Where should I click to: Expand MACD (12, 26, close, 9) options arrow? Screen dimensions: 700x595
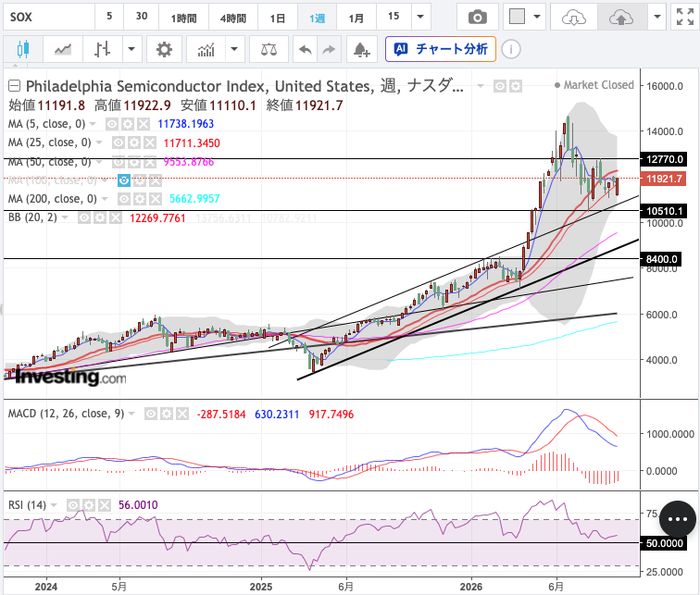(131, 414)
